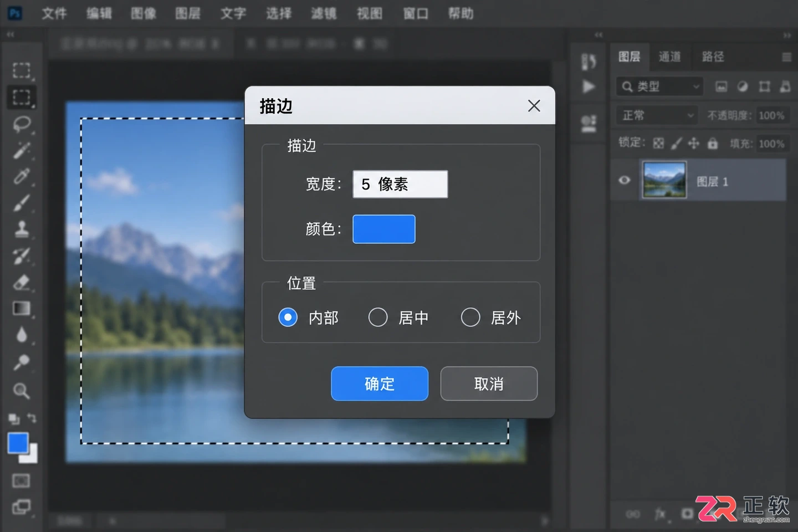This screenshot has width=798, height=532.
Task: Open the 文件 menu
Action: pyautogui.click(x=54, y=13)
